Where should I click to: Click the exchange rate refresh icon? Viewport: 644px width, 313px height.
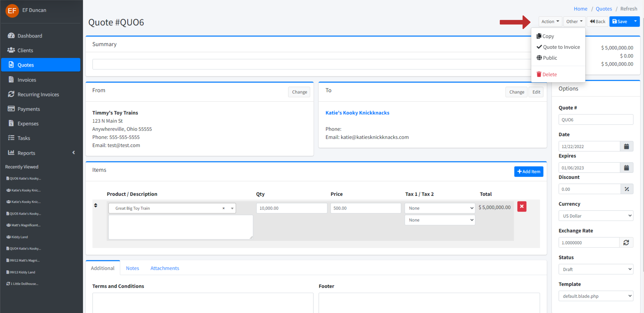click(626, 242)
